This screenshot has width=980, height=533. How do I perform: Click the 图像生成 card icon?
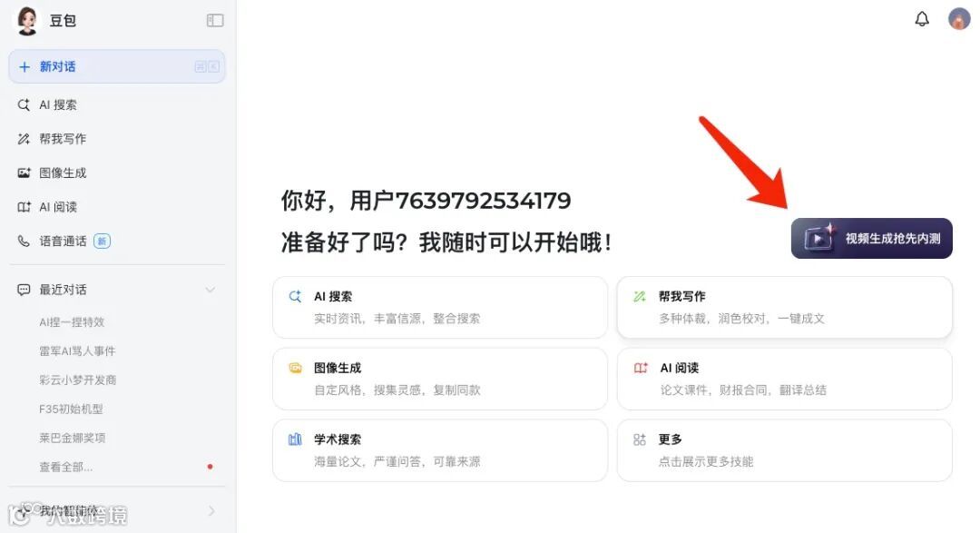click(295, 368)
